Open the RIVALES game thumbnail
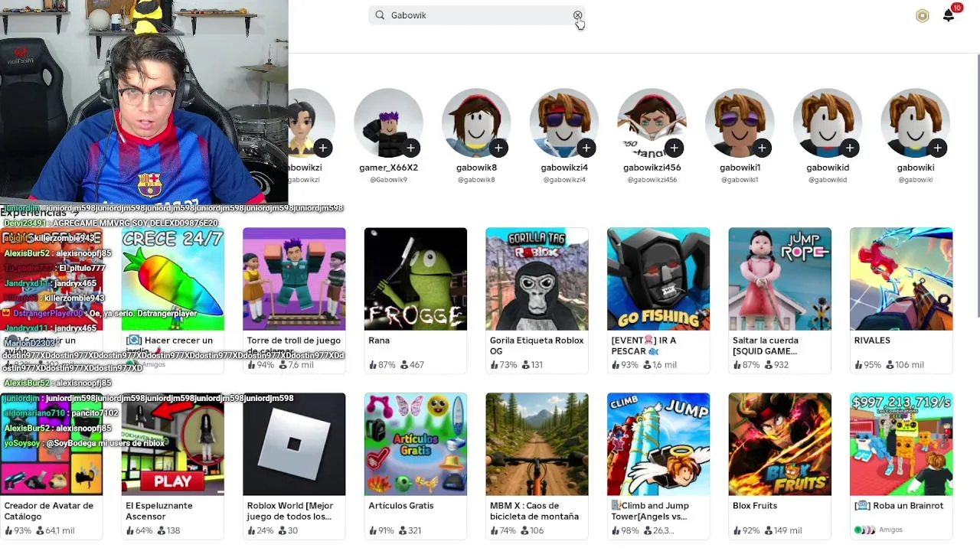 click(901, 279)
